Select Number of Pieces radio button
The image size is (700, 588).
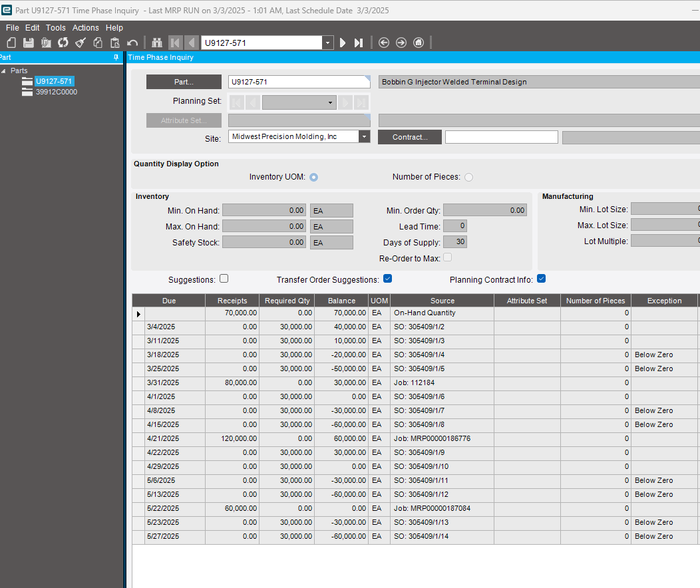pyautogui.click(x=468, y=177)
